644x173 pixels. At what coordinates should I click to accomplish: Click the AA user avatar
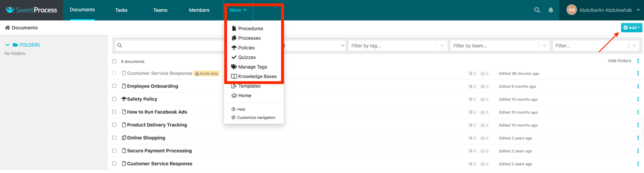571,10
